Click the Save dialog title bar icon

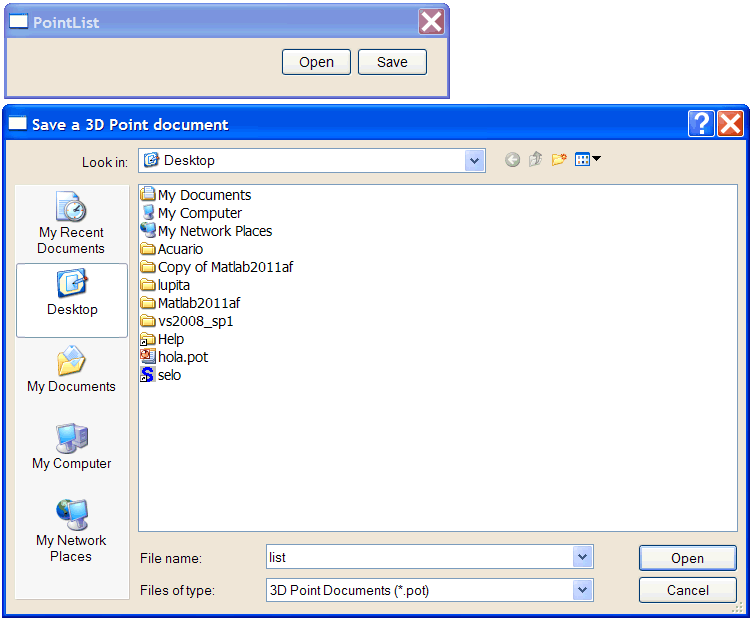tap(18, 124)
